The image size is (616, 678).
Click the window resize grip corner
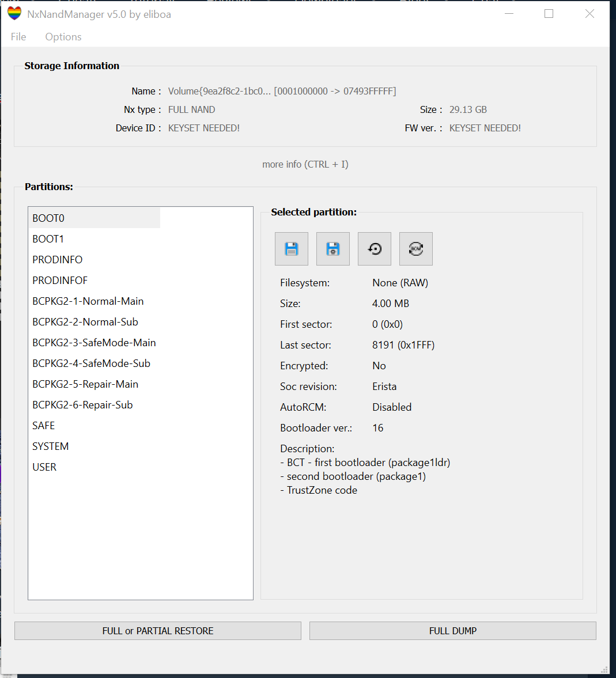[x=605, y=670]
